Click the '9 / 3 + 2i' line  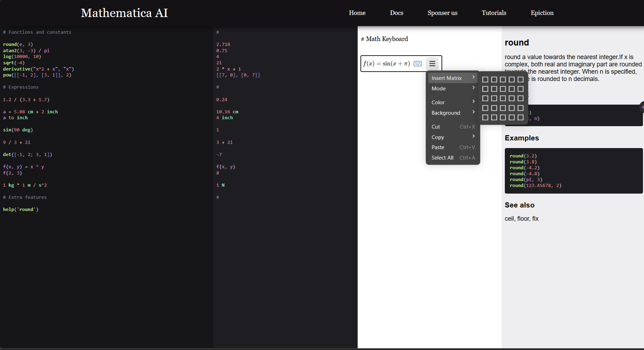click(x=17, y=143)
